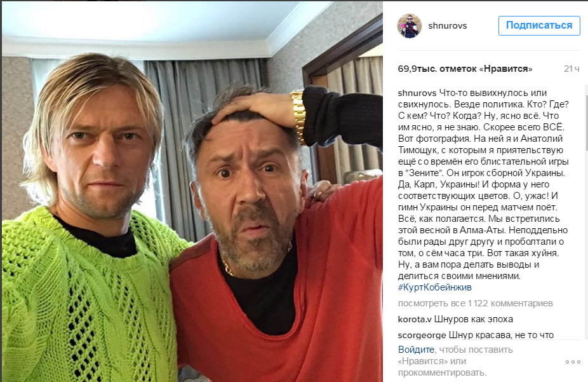
Task: Open shnurovs profile avatar picture
Action: (409, 26)
